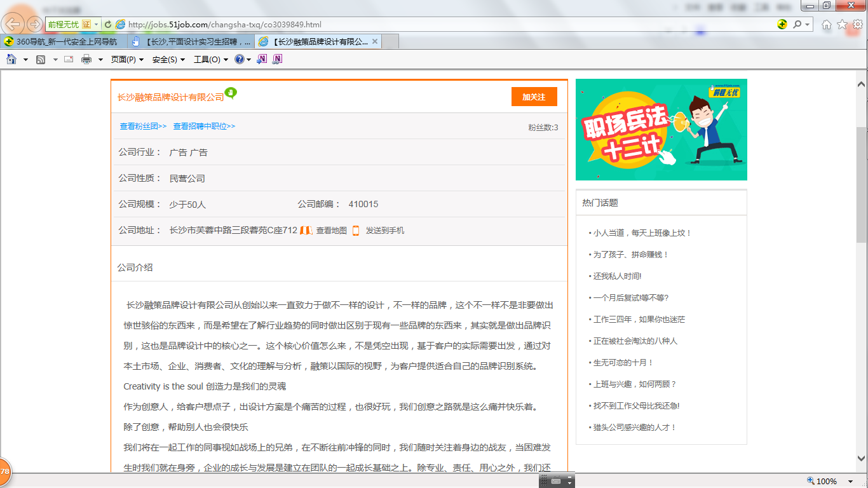
Task: Refresh the page with the reload icon
Action: [108, 25]
